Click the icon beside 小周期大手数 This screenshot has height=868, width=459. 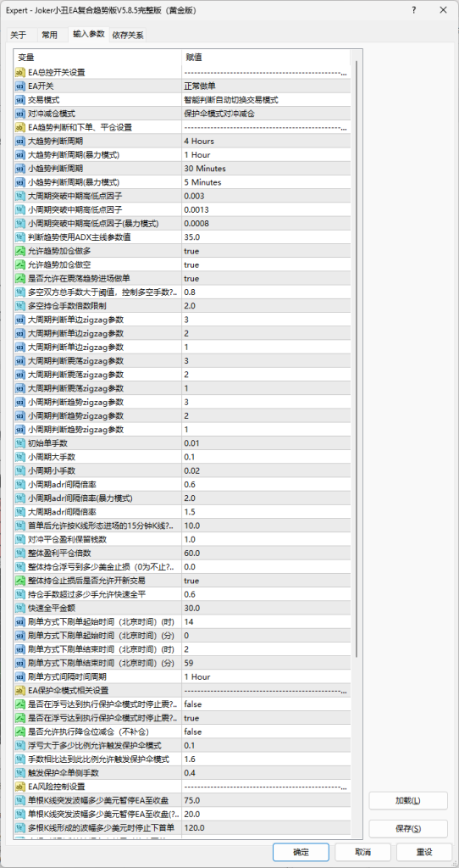tap(20, 457)
